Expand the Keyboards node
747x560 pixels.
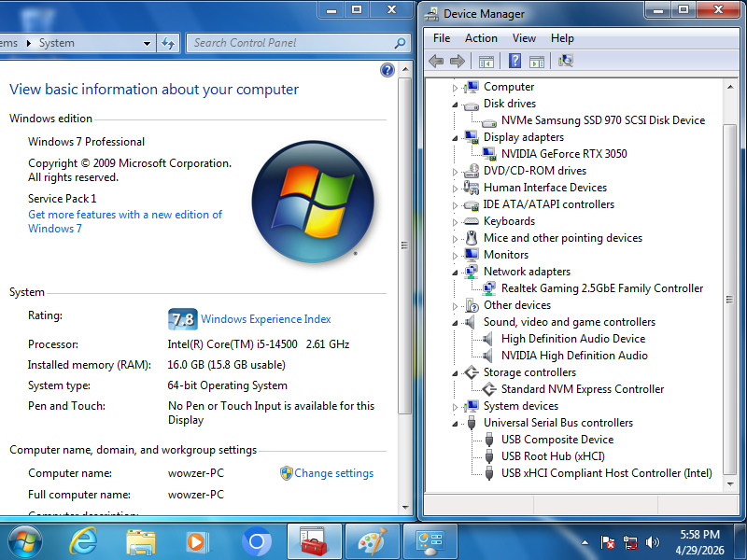pos(455,222)
